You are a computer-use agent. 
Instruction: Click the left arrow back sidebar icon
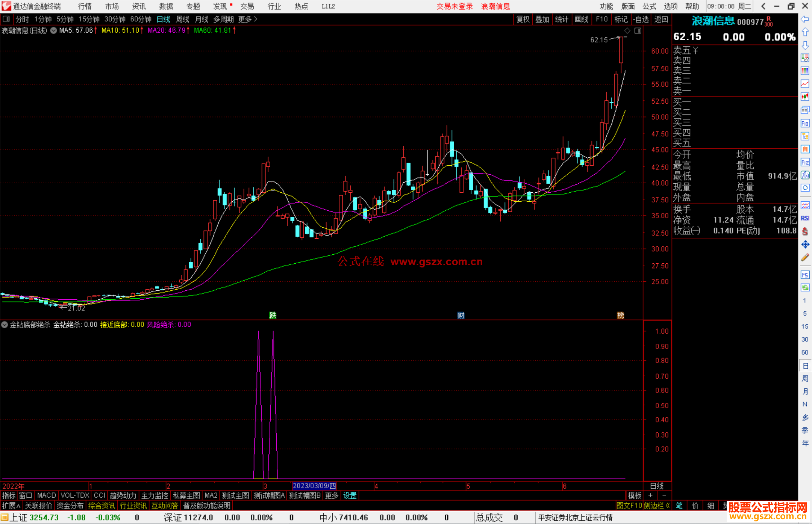805,19
